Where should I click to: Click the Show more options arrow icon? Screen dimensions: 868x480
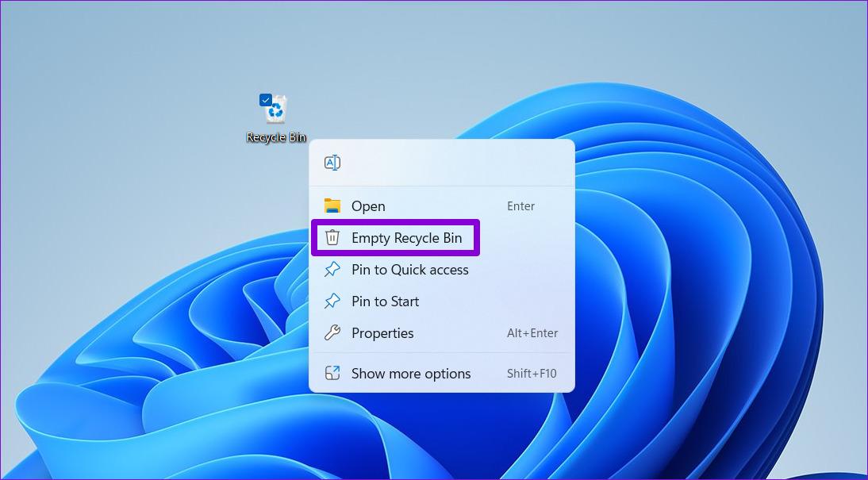[x=332, y=374]
